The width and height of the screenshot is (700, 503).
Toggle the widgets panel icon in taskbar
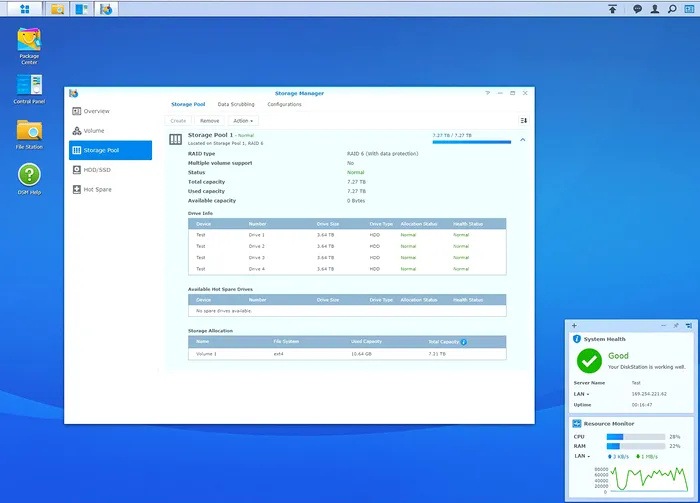(689, 9)
